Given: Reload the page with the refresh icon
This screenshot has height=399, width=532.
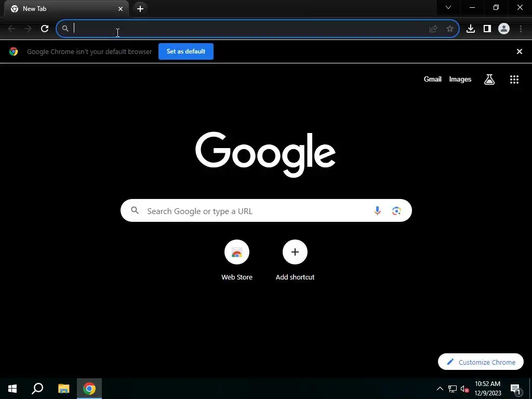Looking at the screenshot, I should point(45,29).
